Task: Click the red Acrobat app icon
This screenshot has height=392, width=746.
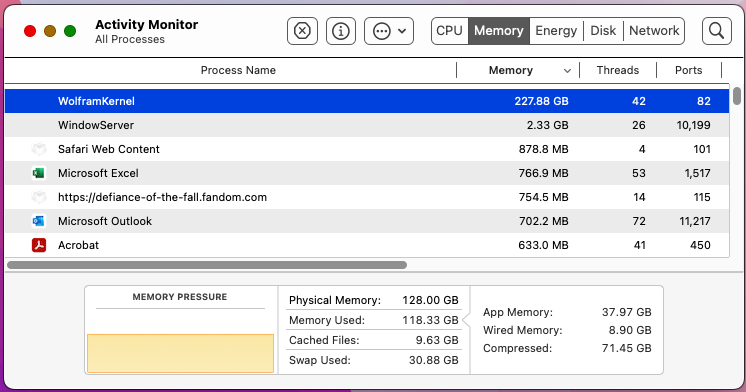Action: click(39, 245)
